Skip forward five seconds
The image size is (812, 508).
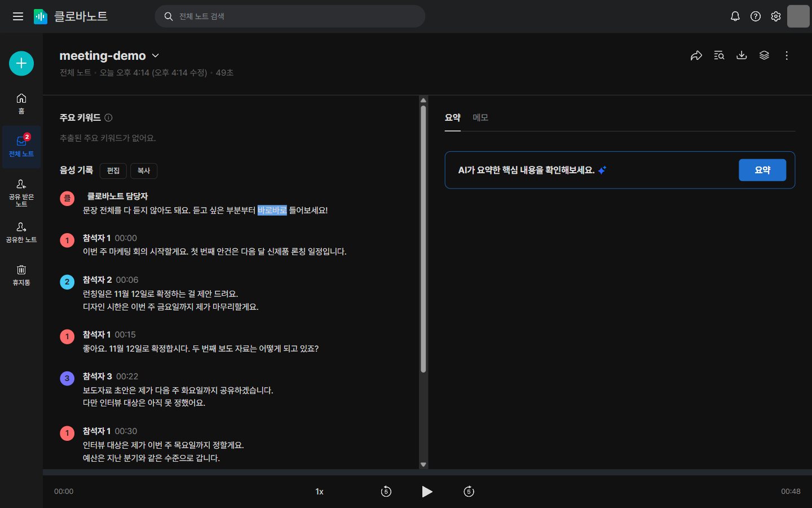tap(469, 492)
